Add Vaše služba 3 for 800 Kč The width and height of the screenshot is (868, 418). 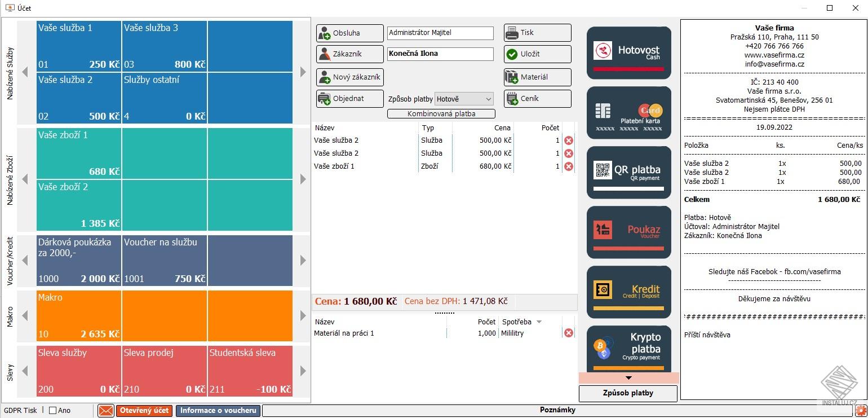click(165, 46)
